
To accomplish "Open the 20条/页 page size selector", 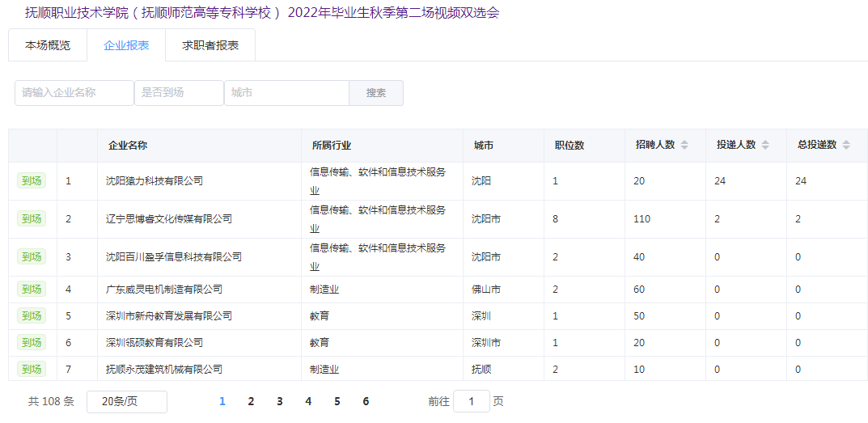I will pyautogui.click(x=126, y=402).
